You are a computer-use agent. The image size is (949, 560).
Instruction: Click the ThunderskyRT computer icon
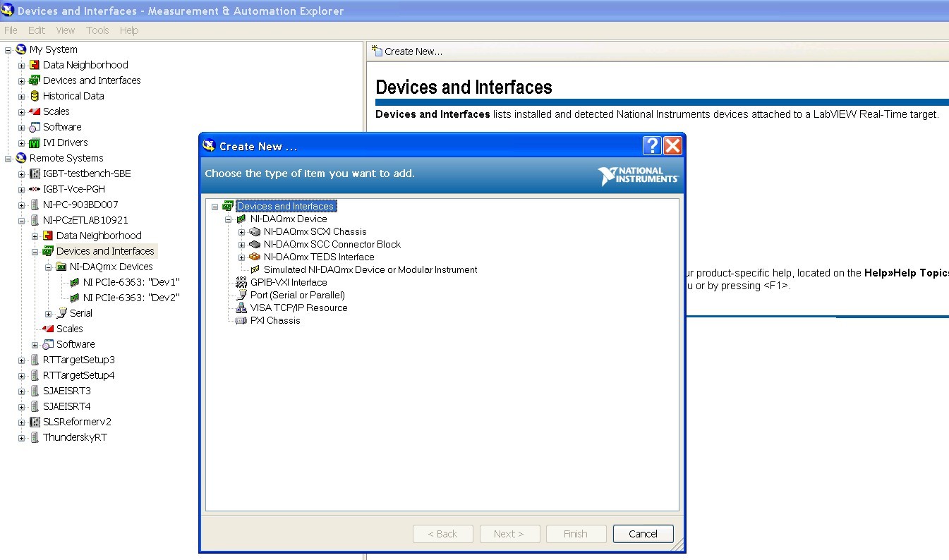pos(35,437)
